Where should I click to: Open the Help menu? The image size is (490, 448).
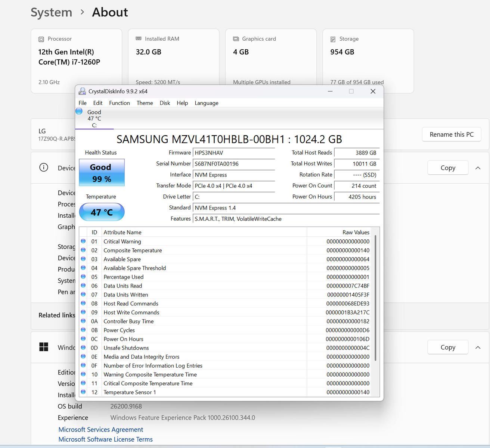(182, 103)
